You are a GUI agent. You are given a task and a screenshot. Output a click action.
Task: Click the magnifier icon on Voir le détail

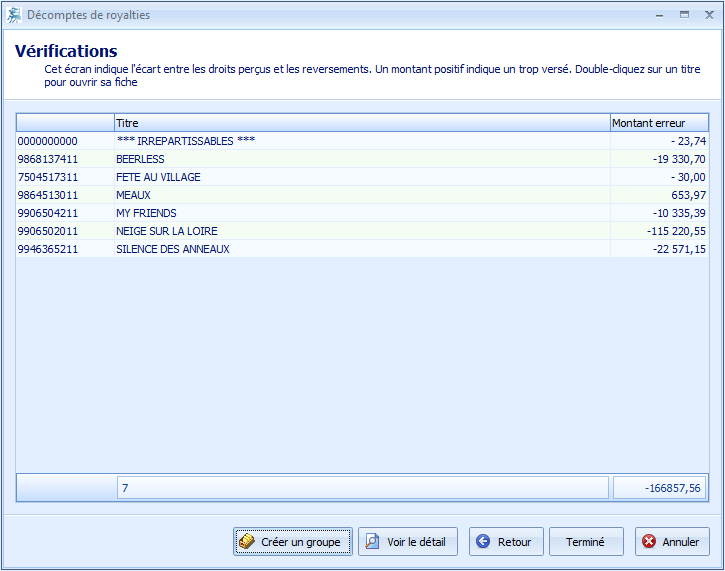tap(372, 542)
